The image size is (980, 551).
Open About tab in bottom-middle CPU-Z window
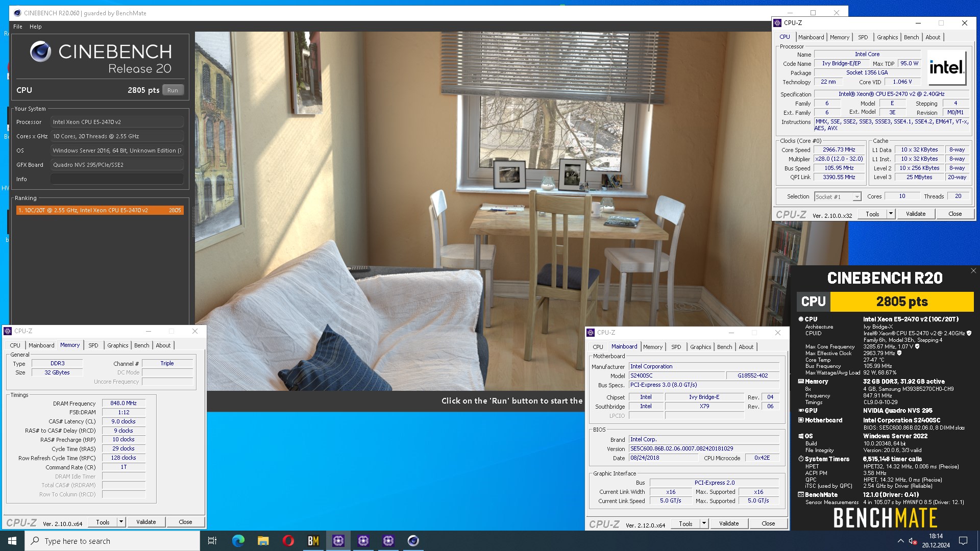pyautogui.click(x=746, y=347)
